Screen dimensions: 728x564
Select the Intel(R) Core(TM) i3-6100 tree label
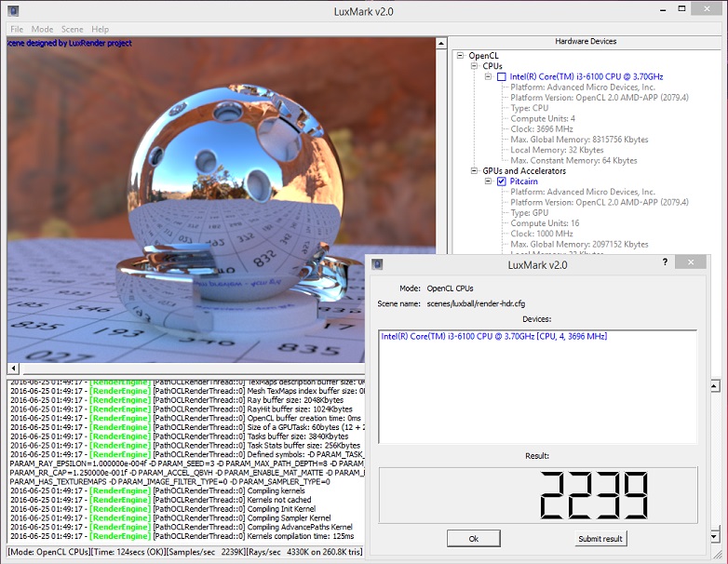coord(586,76)
